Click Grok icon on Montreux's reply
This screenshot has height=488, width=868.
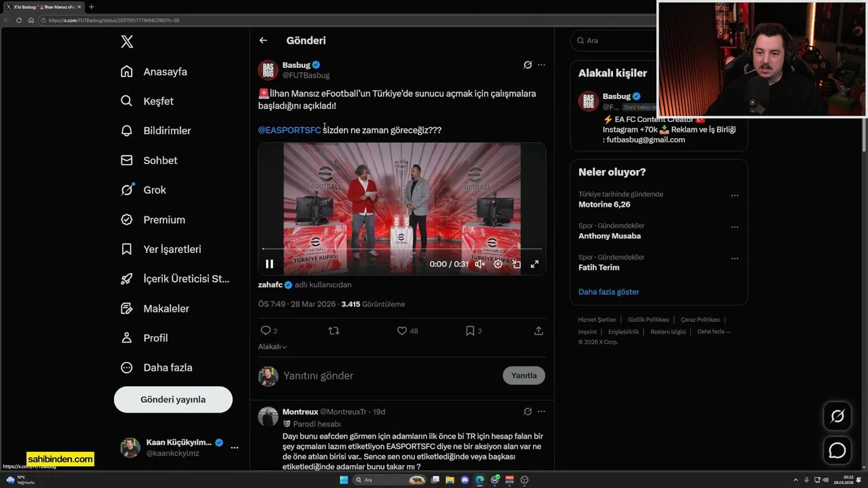pyautogui.click(x=528, y=411)
